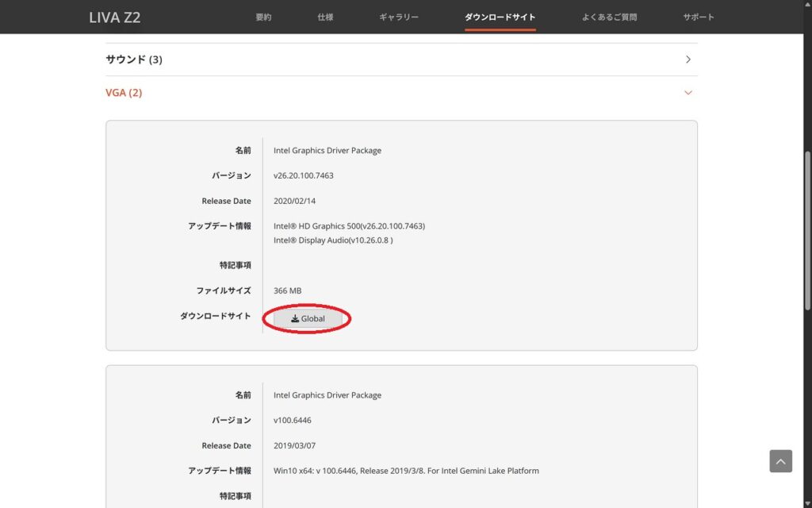Image resolution: width=812 pixels, height=508 pixels.
Task: Navigate to the サポート tab
Action: coord(699,17)
